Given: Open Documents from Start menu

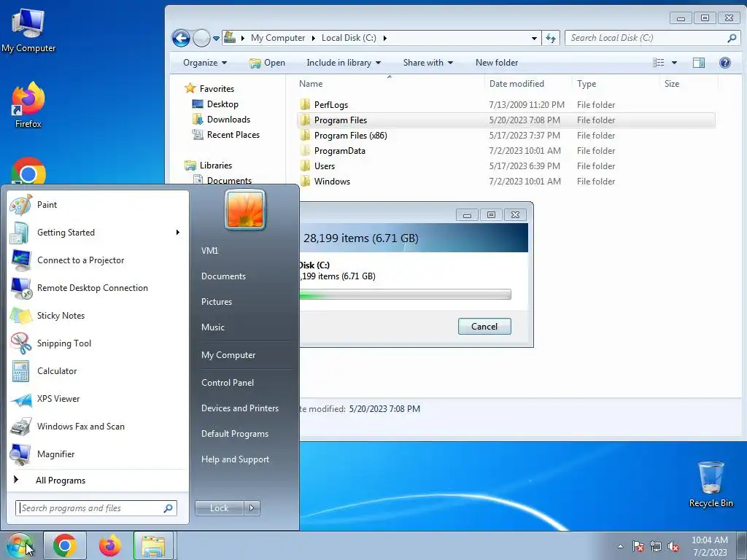Looking at the screenshot, I should tap(223, 276).
